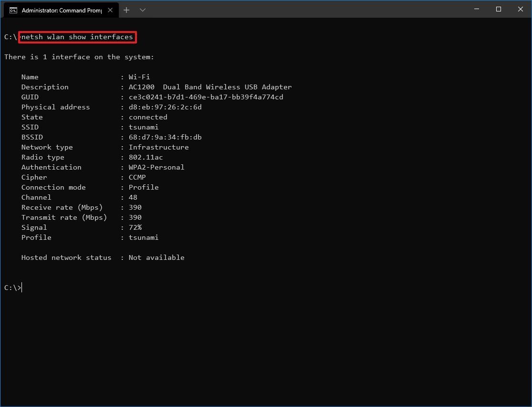Click the SSID row value tsunami
The height and width of the screenshot is (407, 532).
144,127
